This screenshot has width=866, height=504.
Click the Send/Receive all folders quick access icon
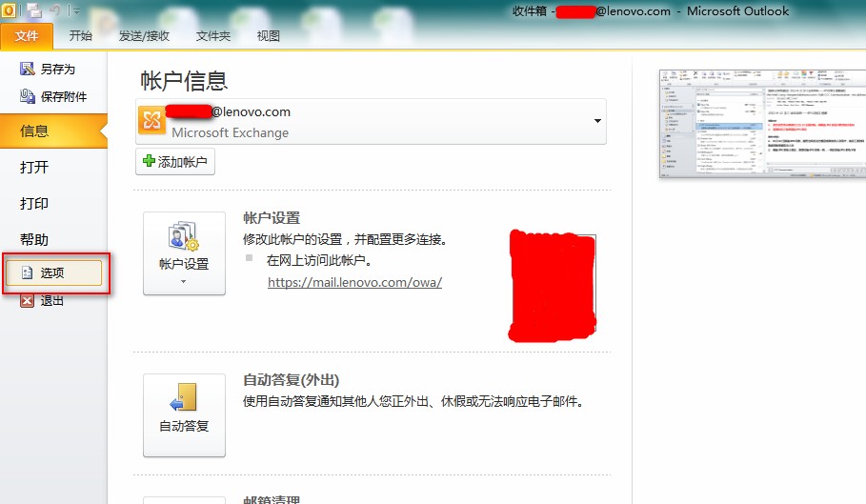click(x=34, y=10)
